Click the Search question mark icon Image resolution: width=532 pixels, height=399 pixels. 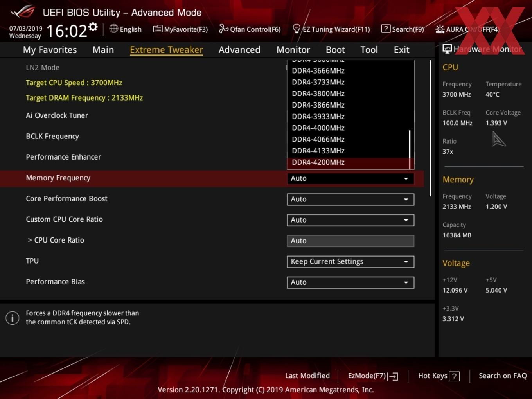tap(386, 29)
